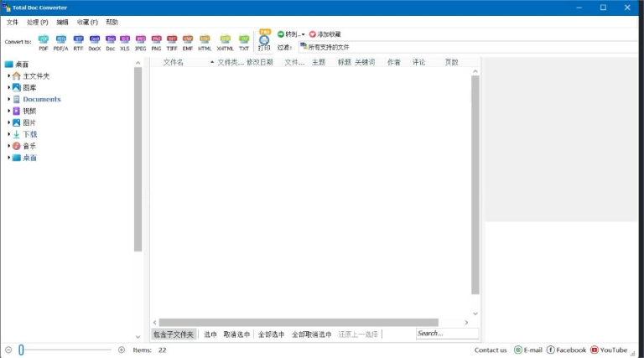Open the 编辑 menu
The image size is (644, 358).
(x=62, y=22)
